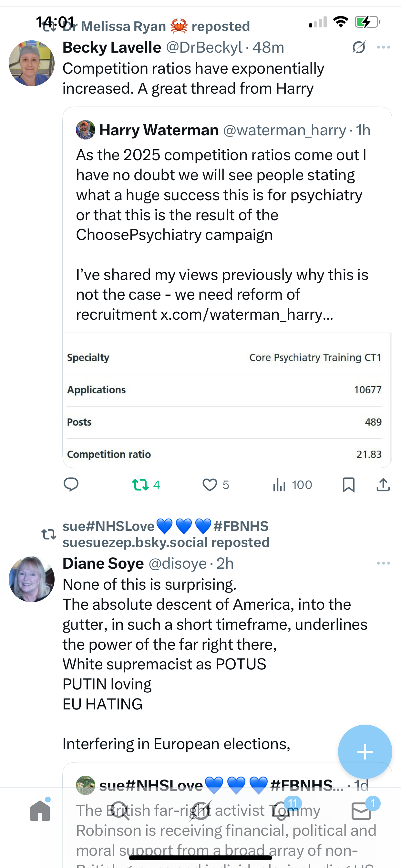Image resolution: width=401 pixels, height=868 pixels.
Task: Open Becky Lavelle's profile picture
Action: [32, 63]
